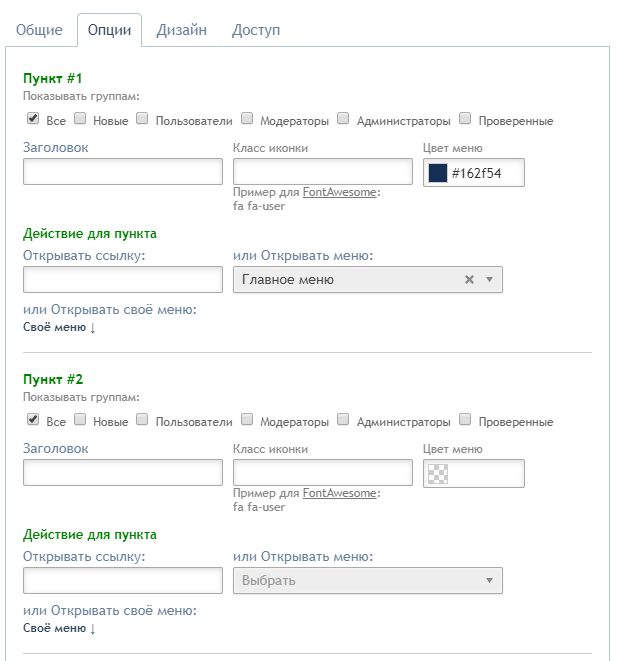Enable Проверенные checkbox in Пункт #1

tap(465, 118)
